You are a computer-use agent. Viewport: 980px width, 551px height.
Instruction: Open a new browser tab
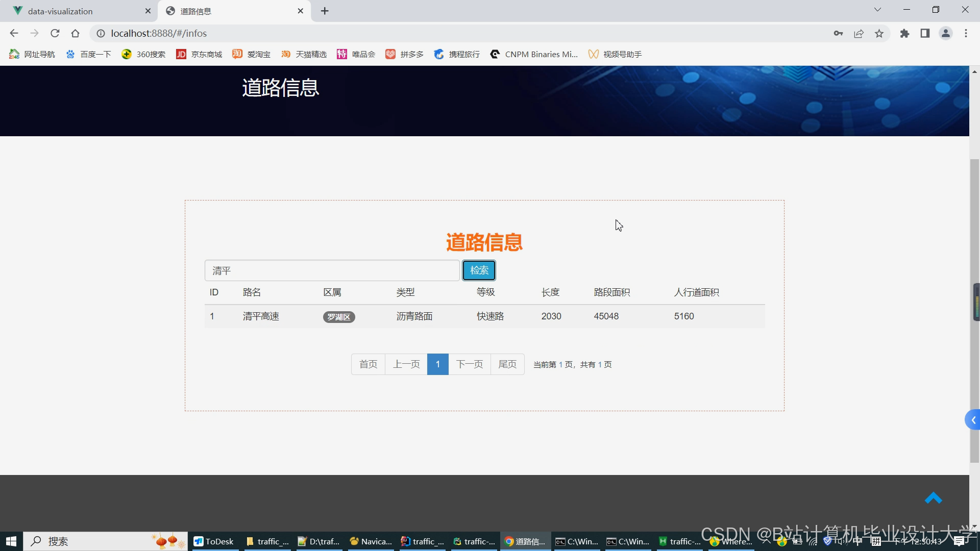tap(325, 11)
